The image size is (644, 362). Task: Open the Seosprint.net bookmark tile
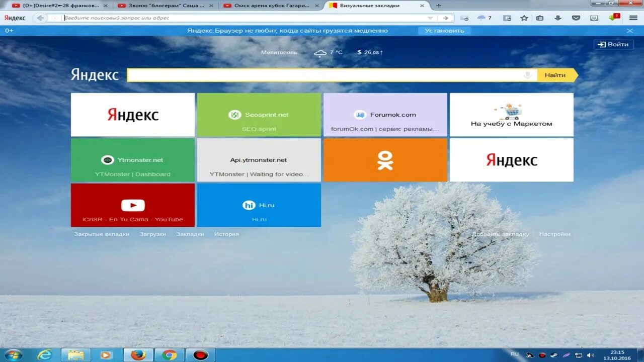(x=259, y=115)
